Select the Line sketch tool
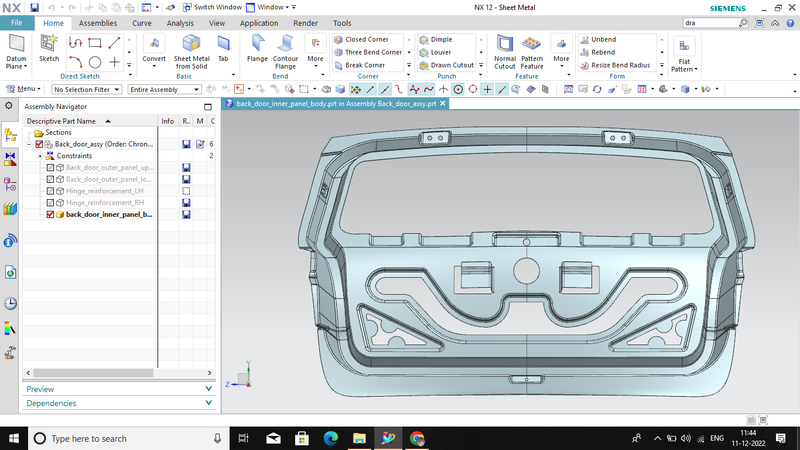The height and width of the screenshot is (450, 800). click(114, 43)
